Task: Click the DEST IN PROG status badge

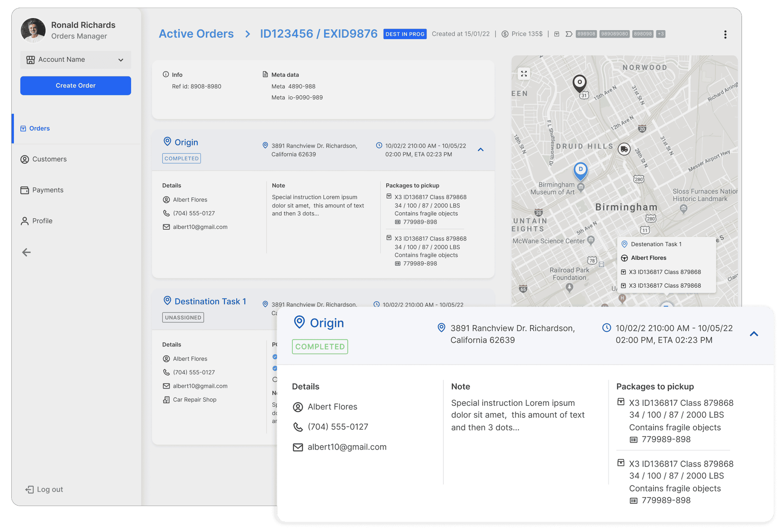Action: [405, 34]
